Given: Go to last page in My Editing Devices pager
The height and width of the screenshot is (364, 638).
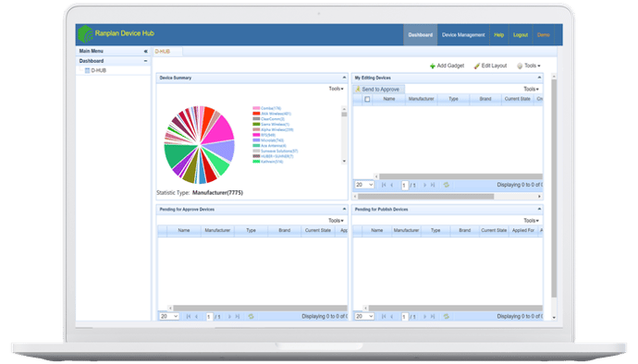Looking at the screenshot, I should (433, 185).
